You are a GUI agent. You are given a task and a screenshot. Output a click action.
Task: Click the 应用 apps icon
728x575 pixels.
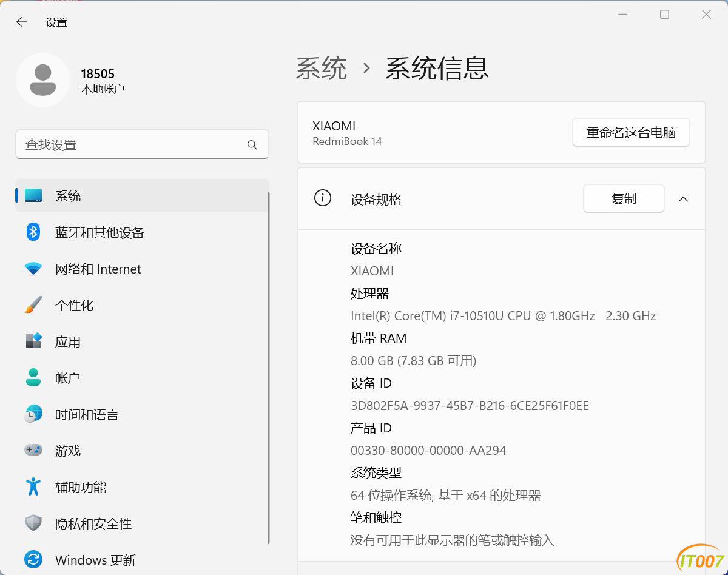pyautogui.click(x=33, y=341)
